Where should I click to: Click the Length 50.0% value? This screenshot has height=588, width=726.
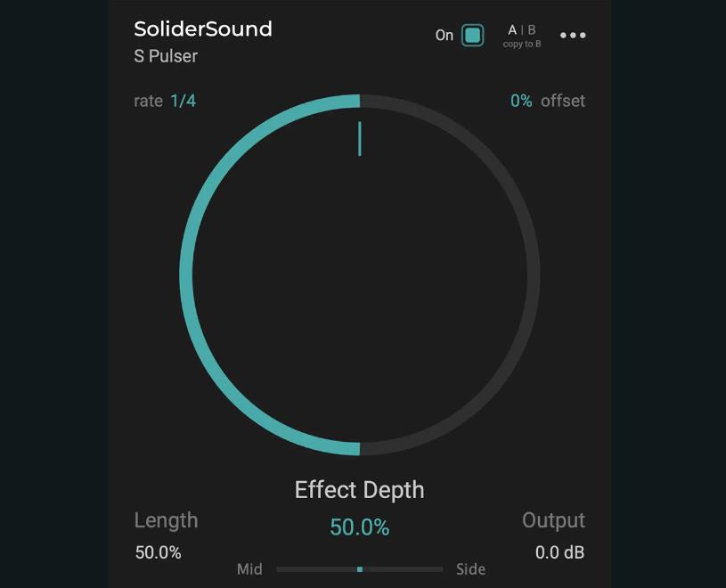pos(159,552)
